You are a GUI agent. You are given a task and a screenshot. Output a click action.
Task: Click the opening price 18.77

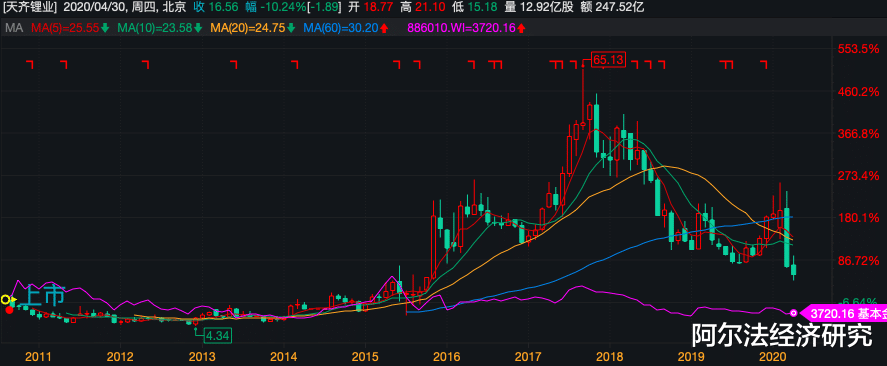(x=379, y=8)
